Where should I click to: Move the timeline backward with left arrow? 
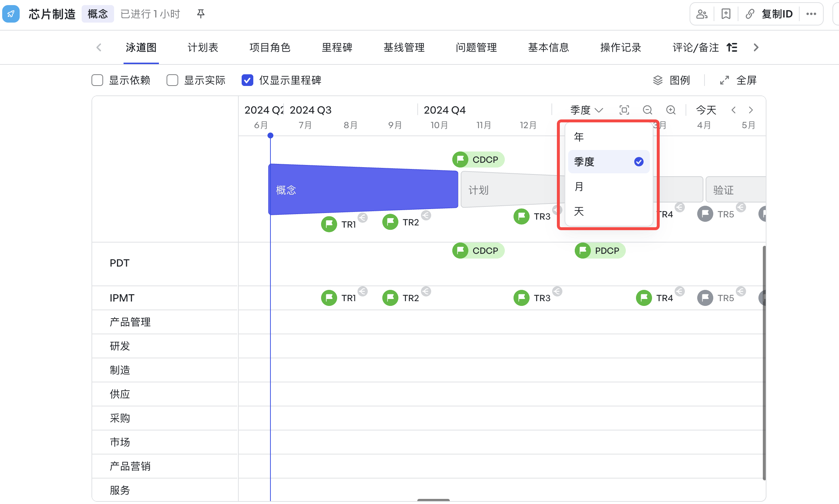pos(734,110)
